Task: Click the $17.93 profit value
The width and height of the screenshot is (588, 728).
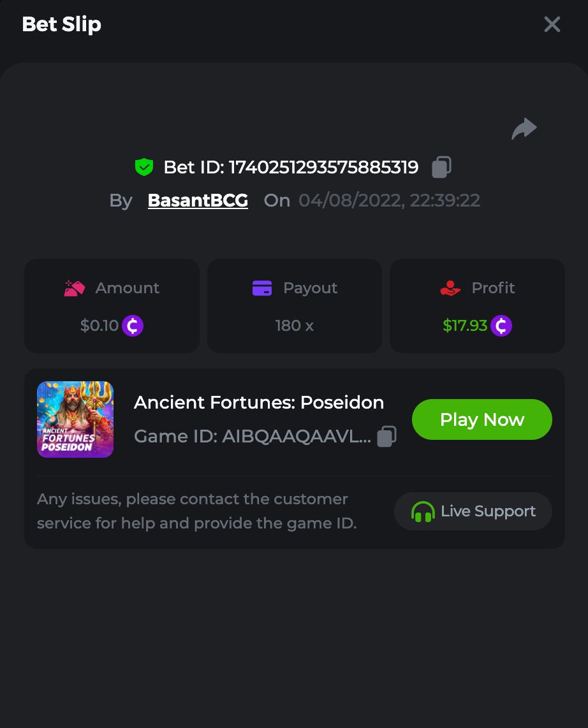Action: [x=465, y=326]
